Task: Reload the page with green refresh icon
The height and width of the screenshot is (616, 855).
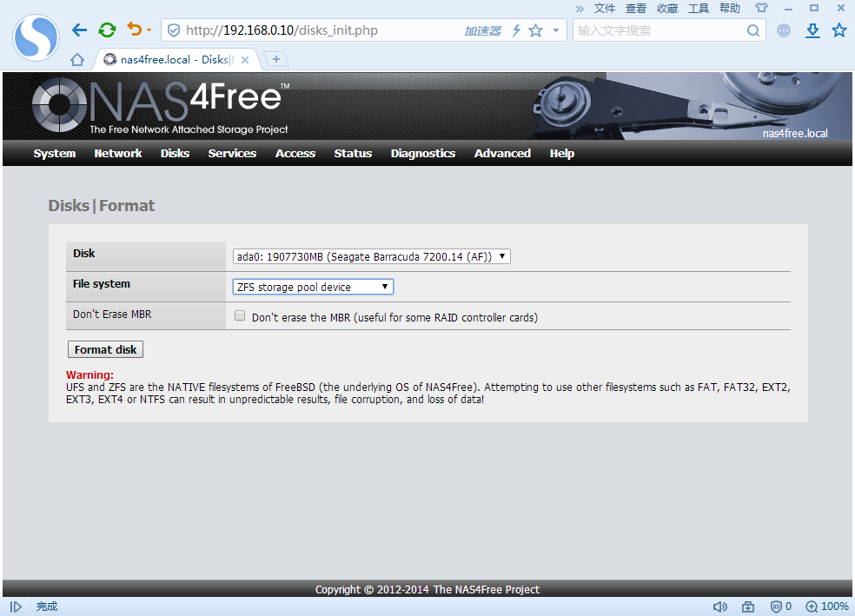Action: (108, 30)
